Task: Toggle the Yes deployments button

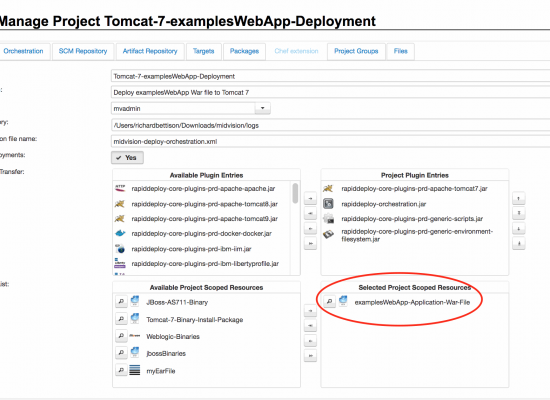Action: tap(127, 158)
